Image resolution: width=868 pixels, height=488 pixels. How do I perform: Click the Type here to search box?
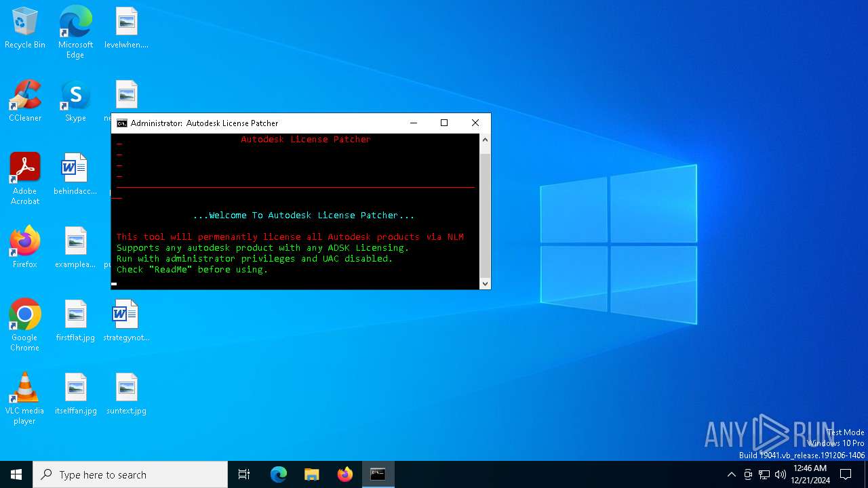130,474
